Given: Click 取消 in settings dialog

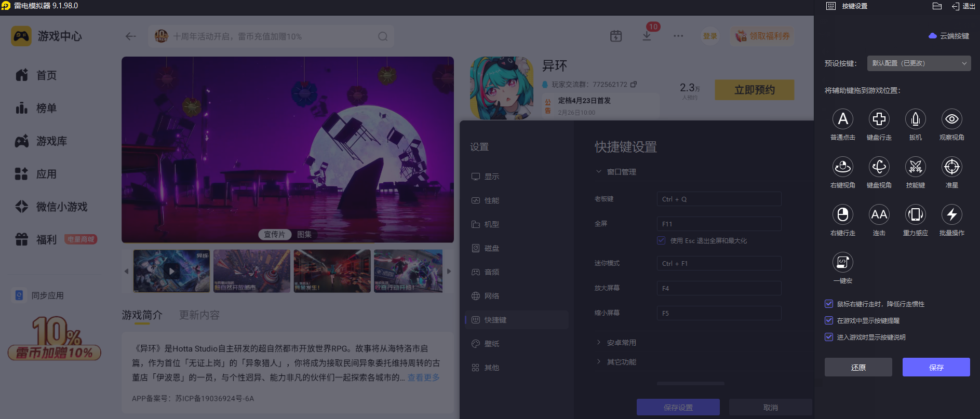Looking at the screenshot, I should click(x=771, y=408).
